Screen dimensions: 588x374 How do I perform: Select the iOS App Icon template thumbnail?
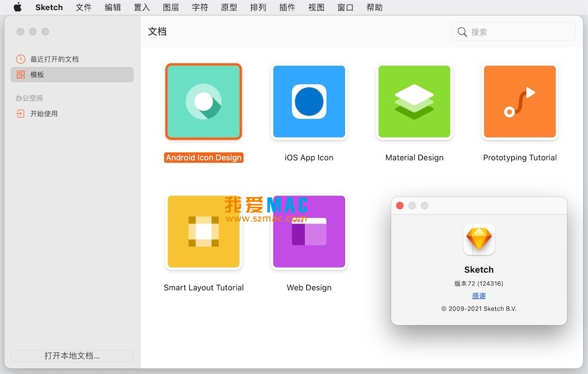click(309, 102)
